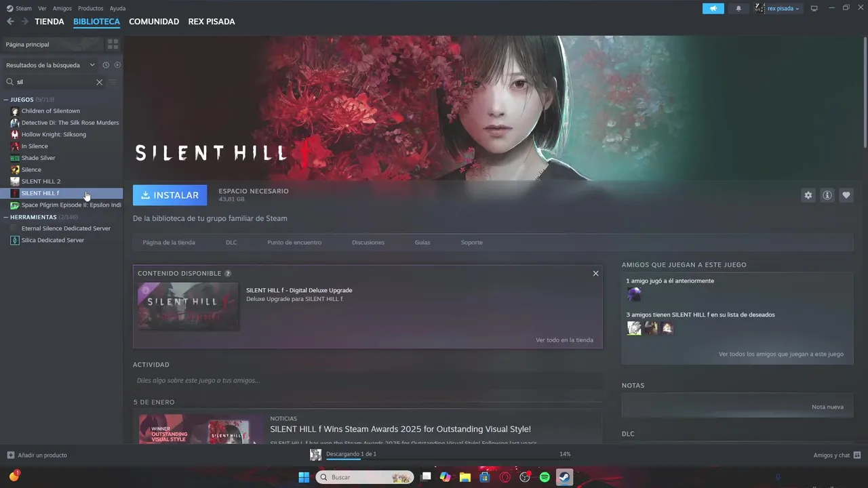Add SILENT HILL f to favorites heart
Viewport: 868px width, 488px height.
tap(846, 195)
